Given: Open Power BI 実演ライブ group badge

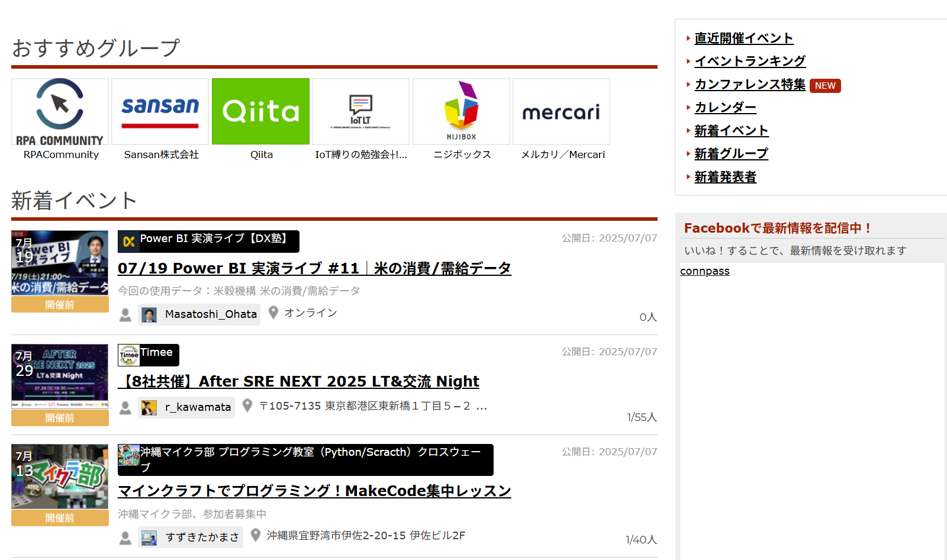Looking at the screenshot, I should tap(208, 241).
